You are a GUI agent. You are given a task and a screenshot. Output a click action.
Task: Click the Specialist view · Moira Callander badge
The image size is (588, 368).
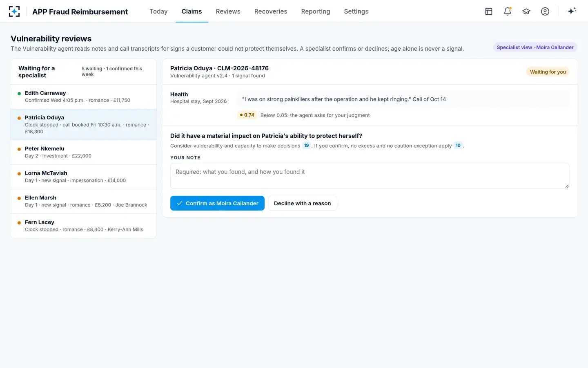tap(535, 47)
